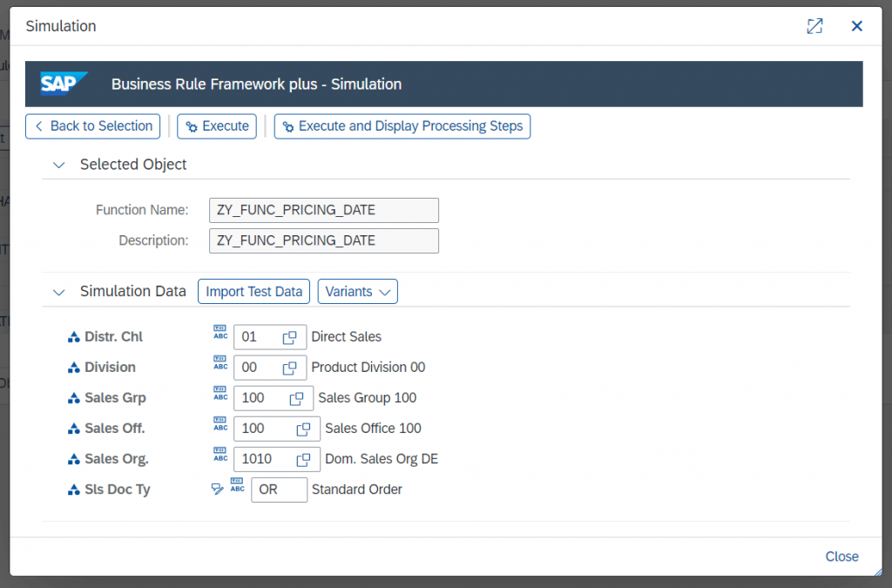This screenshot has width=892, height=588.
Task: Maximize the Simulation dialog to full screen
Action: point(814,26)
